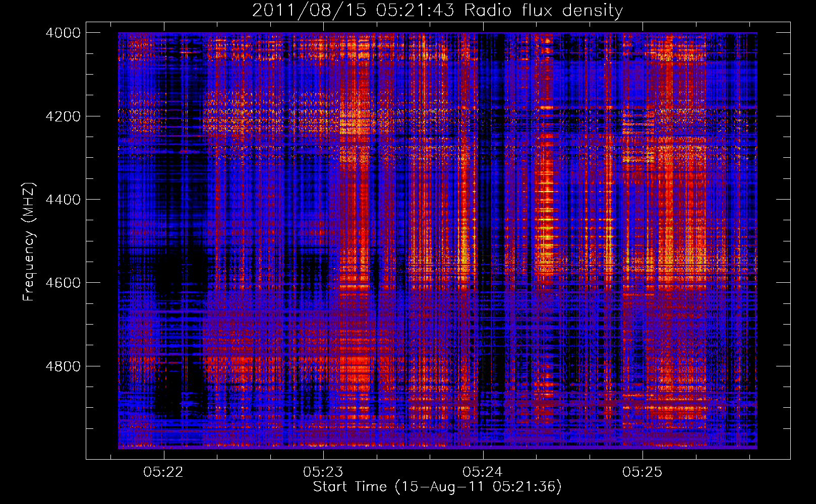
Task: Click the 'Start Time (15-Aug-11 05:21:36)' axis title
Action: coord(437,487)
